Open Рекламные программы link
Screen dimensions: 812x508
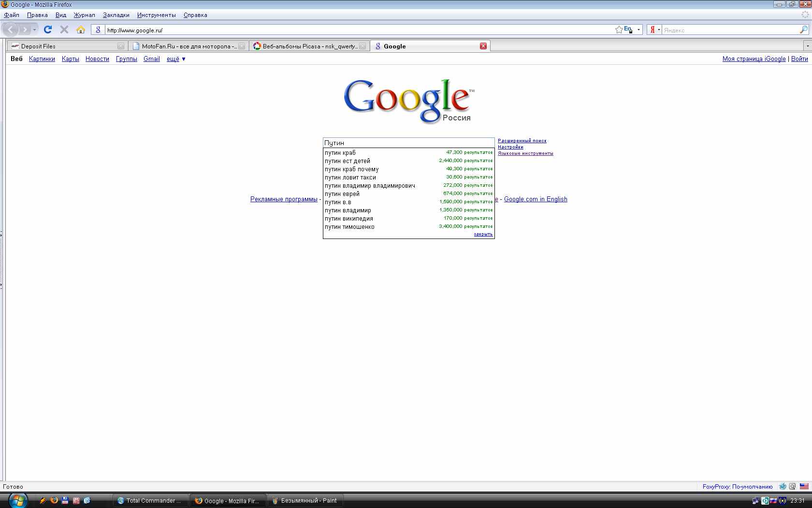284,199
